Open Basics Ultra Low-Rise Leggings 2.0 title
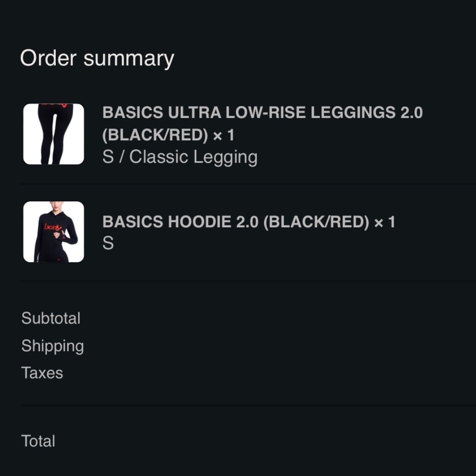The height and width of the screenshot is (476, 476). pos(262,113)
